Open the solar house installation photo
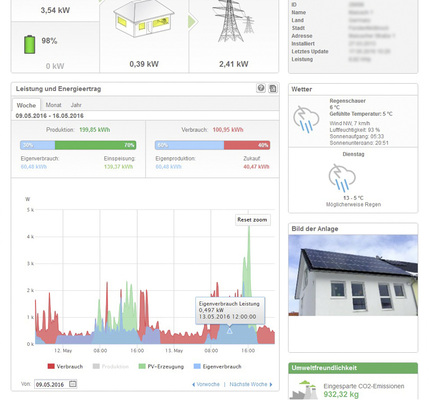This screenshot has width=429, height=400. pos(353,275)
